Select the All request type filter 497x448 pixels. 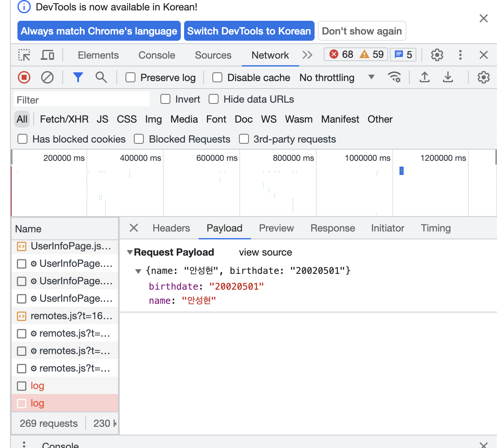pyautogui.click(x=22, y=119)
